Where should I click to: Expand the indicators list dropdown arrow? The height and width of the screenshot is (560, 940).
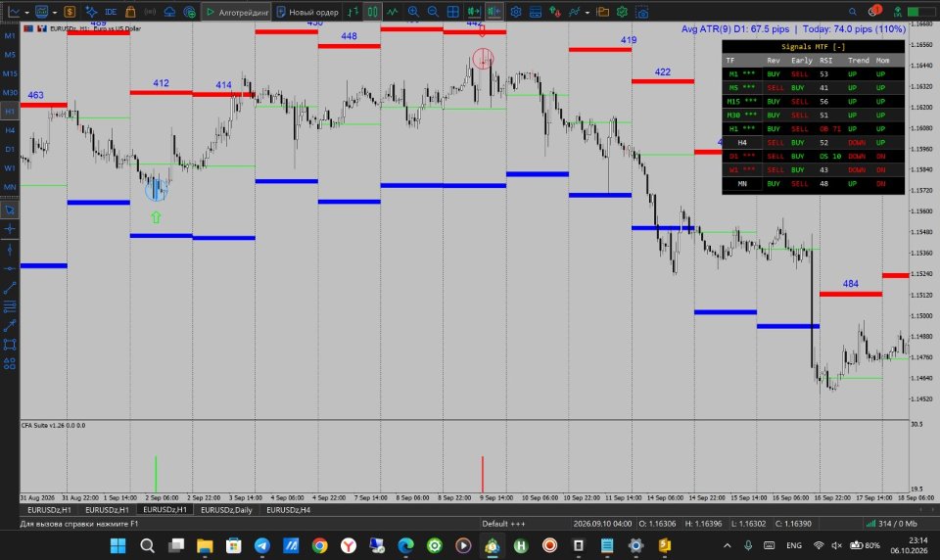pos(587,12)
